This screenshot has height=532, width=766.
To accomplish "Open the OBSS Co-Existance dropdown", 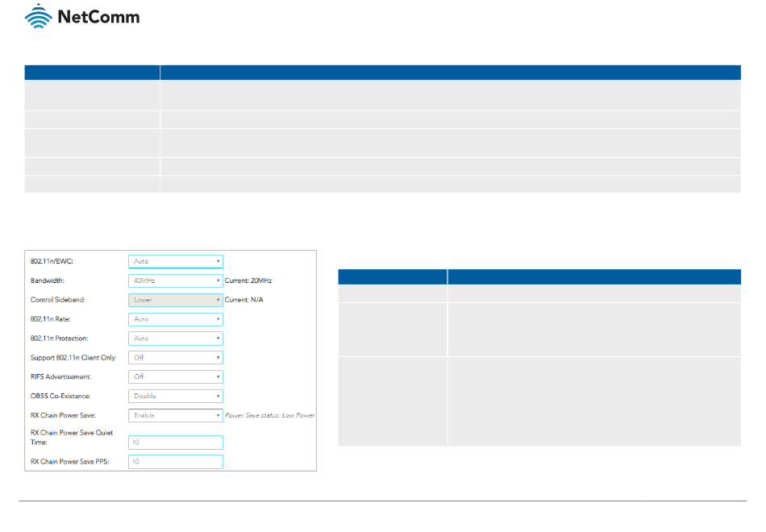I will click(176, 397).
